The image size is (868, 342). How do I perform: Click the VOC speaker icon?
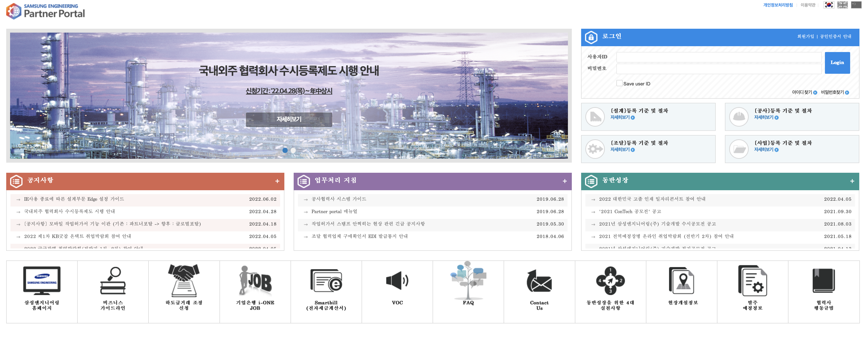click(x=397, y=280)
